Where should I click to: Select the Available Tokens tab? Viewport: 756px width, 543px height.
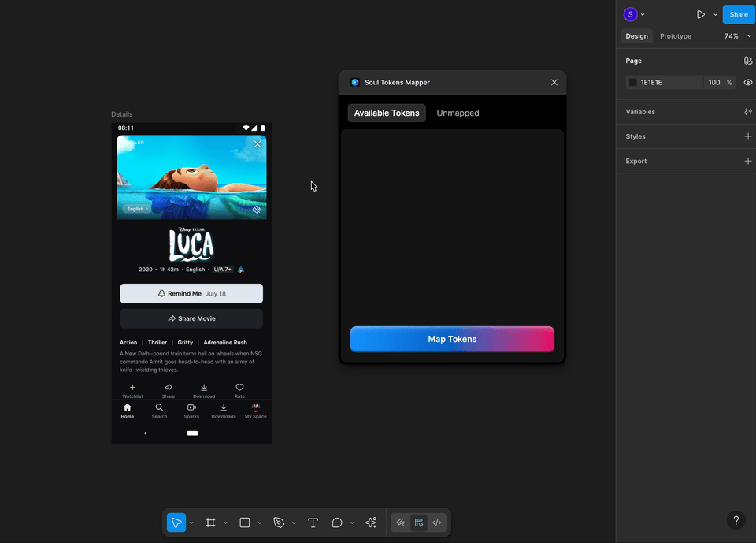(x=387, y=113)
